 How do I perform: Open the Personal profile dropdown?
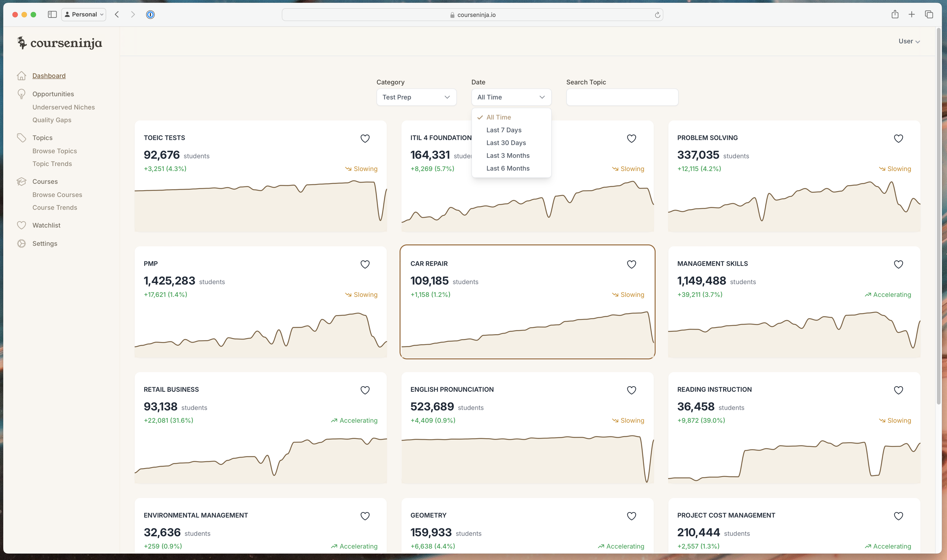click(83, 14)
